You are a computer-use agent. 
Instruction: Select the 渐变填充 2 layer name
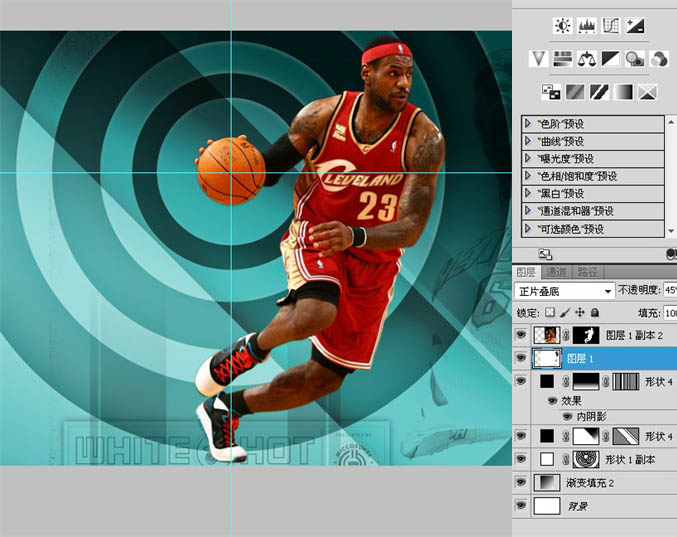590,483
